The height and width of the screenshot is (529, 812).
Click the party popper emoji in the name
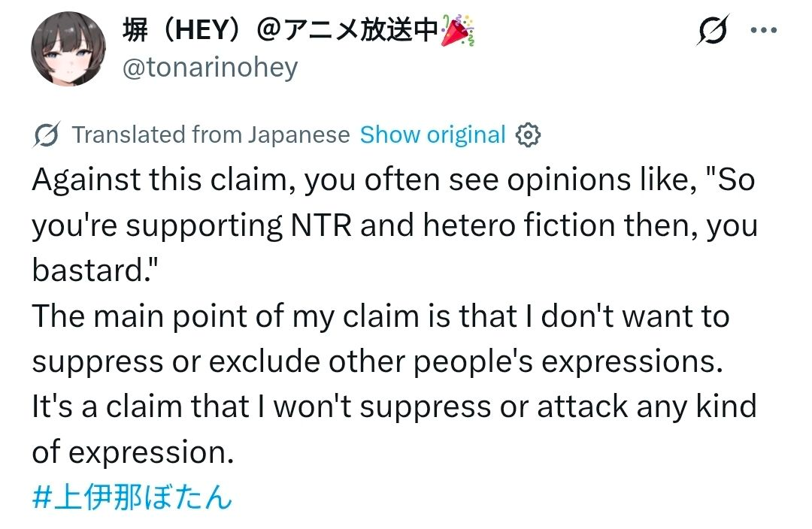(x=458, y=31)
